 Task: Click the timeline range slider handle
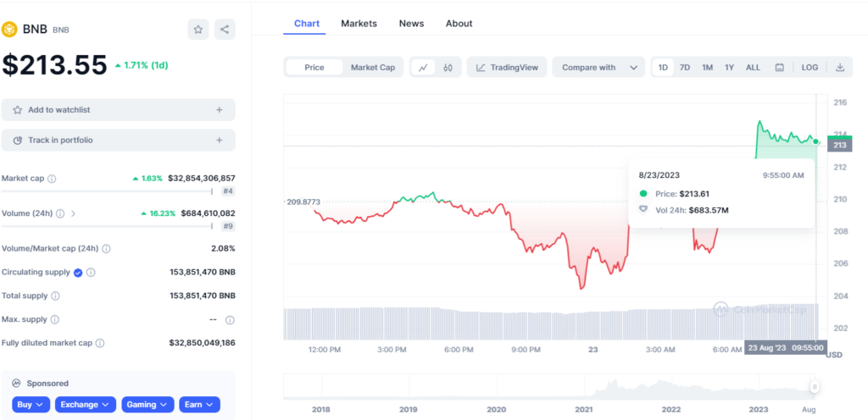[x=815, y=387]
